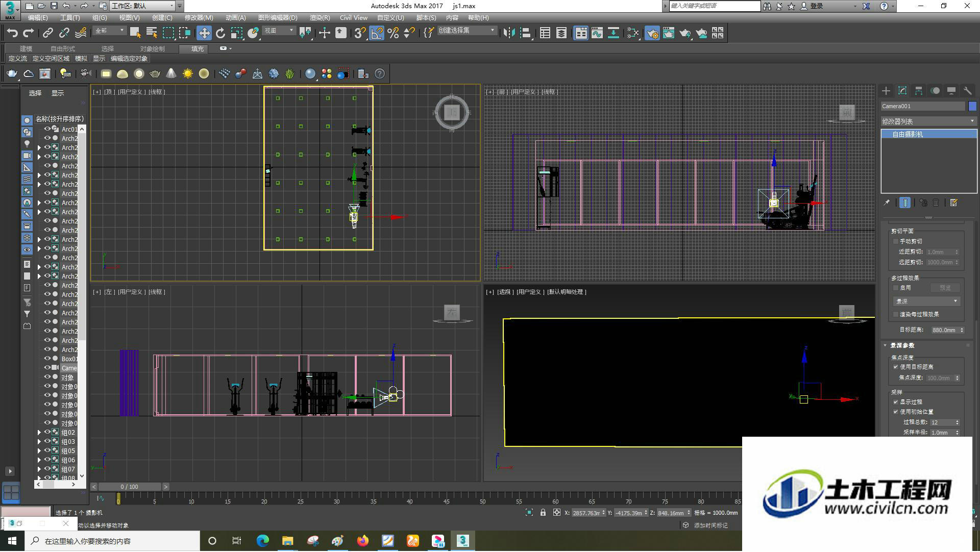Open the 渲染(R) menu
The width and height of the screenshot is (980, 552).
point(320,17)
